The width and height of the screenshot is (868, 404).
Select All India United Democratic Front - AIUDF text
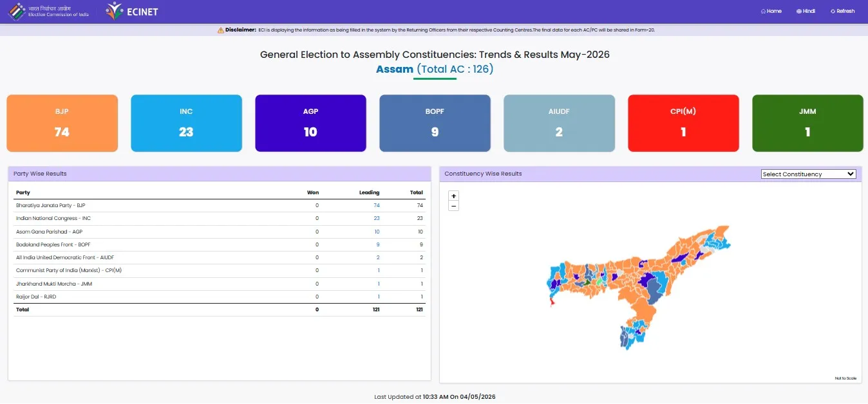(65, 257)
